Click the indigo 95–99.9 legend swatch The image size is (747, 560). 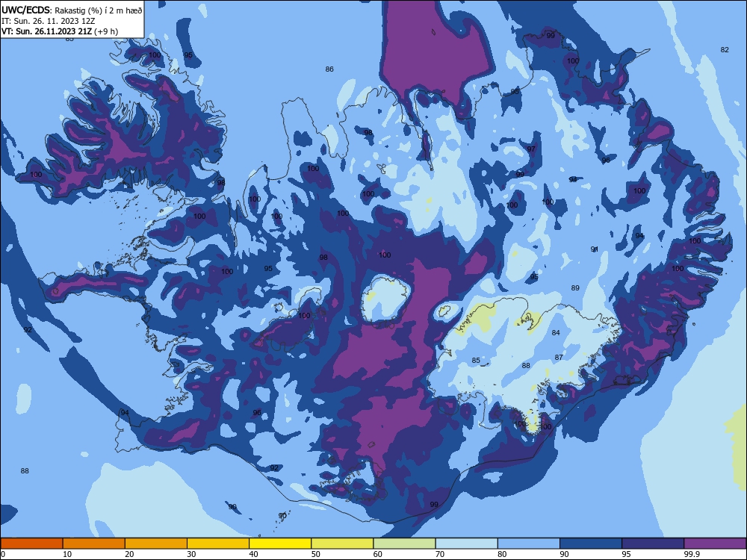click(653, 544)
